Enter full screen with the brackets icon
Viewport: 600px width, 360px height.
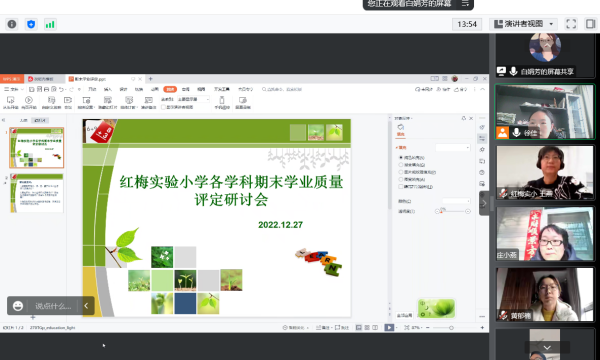(571, 24)
